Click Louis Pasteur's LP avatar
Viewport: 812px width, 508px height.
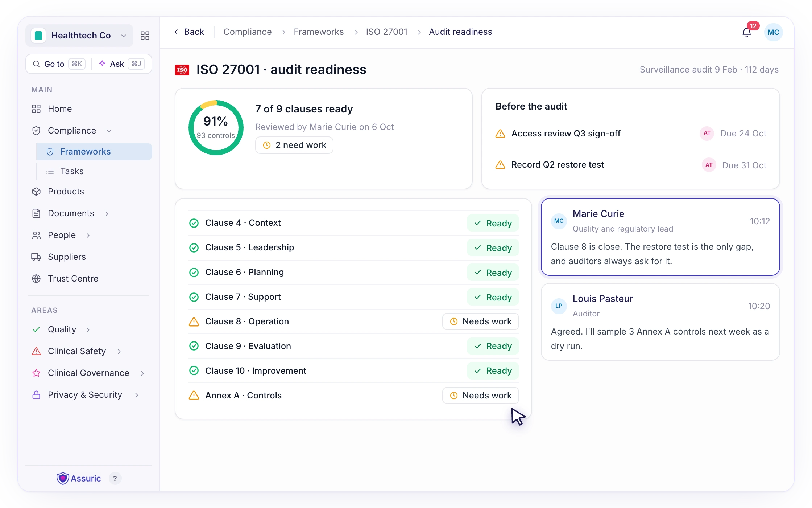[559, 306]
